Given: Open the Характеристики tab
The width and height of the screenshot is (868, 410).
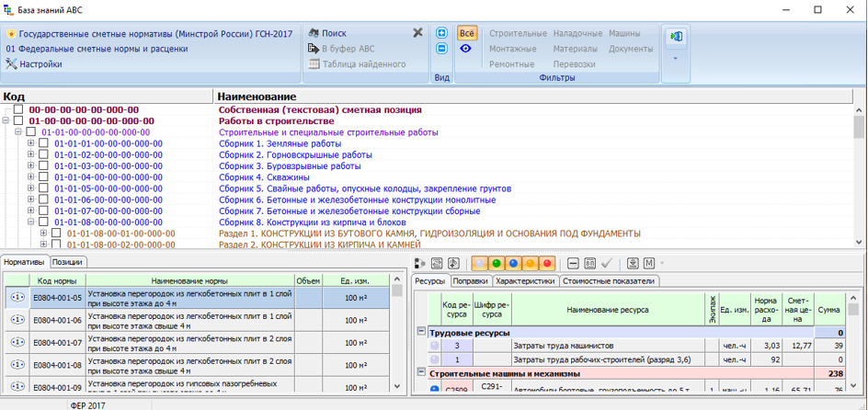Looking at the screenshot, I should 525,281.
